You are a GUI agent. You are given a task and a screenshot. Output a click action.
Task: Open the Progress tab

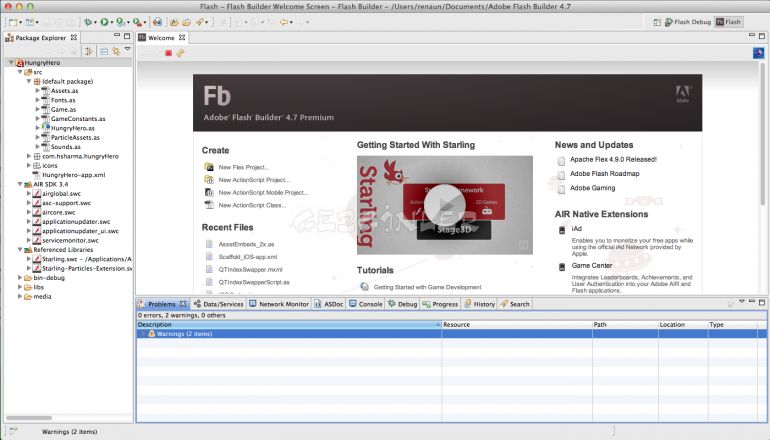tap(440, 304)
